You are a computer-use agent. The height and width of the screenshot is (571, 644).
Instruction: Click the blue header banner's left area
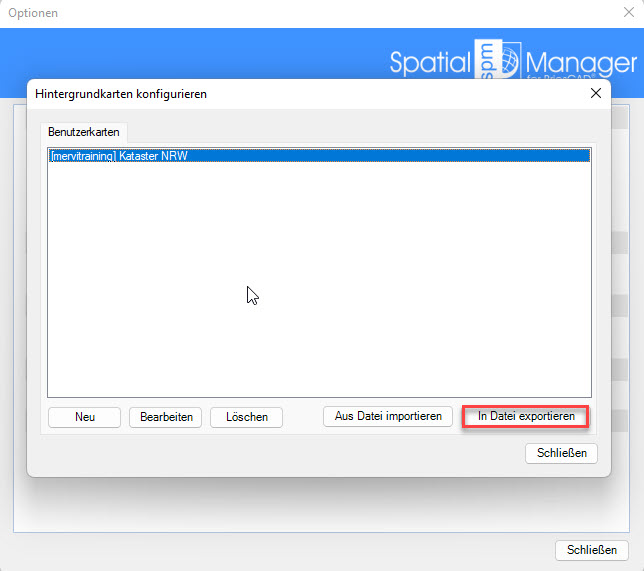[x=150, y=55]
